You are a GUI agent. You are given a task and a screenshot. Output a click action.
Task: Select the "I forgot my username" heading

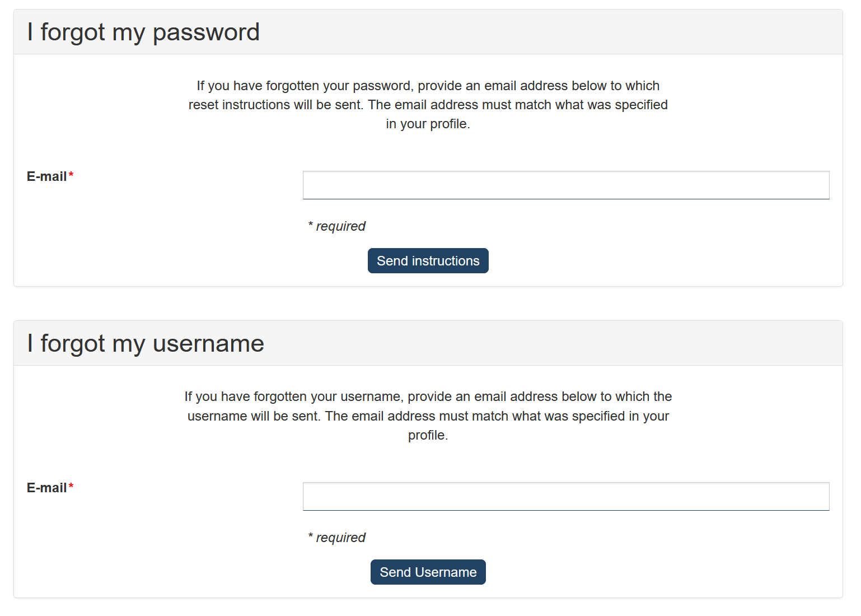[146, 344]
